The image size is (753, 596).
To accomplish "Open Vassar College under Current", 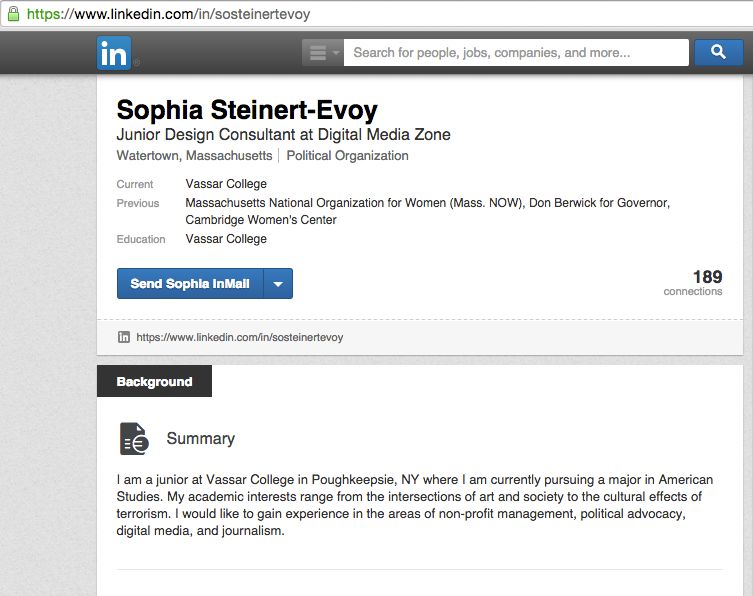I will pyautogui.click(x=226, y=184).
